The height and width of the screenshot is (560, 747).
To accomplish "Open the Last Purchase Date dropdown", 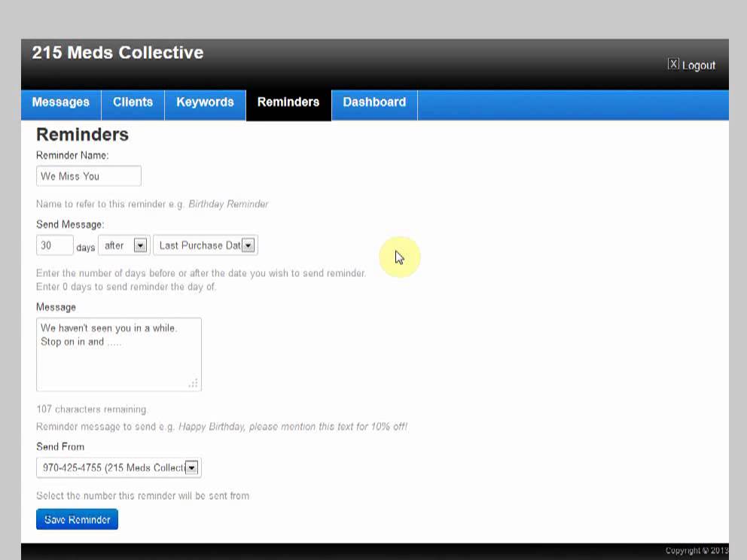I will (x=205, y=245).
